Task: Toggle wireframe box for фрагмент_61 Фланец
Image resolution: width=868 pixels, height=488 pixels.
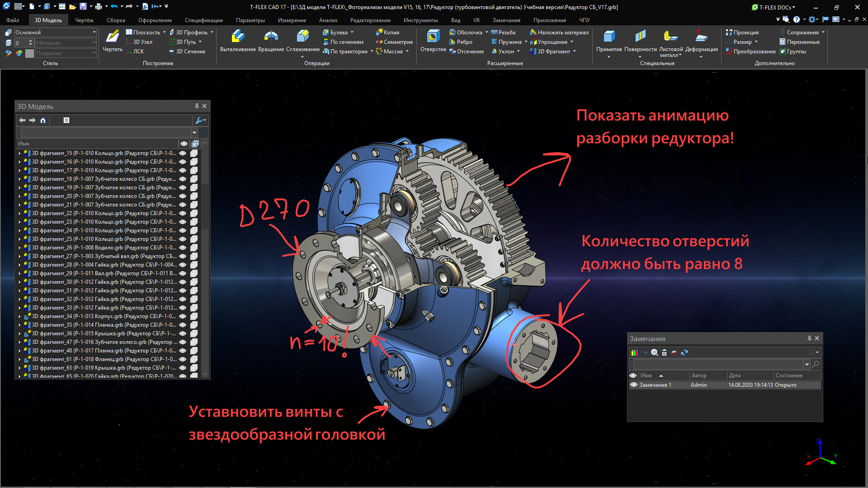Action: tap(194, 359)
